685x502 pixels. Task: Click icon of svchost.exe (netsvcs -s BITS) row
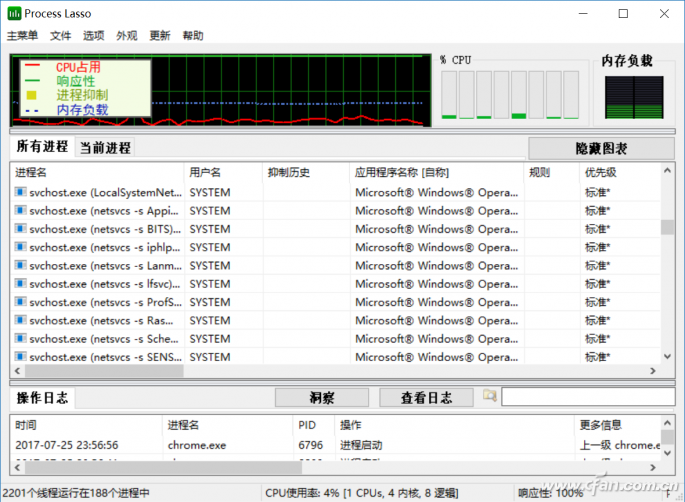(x=20, y=228)
